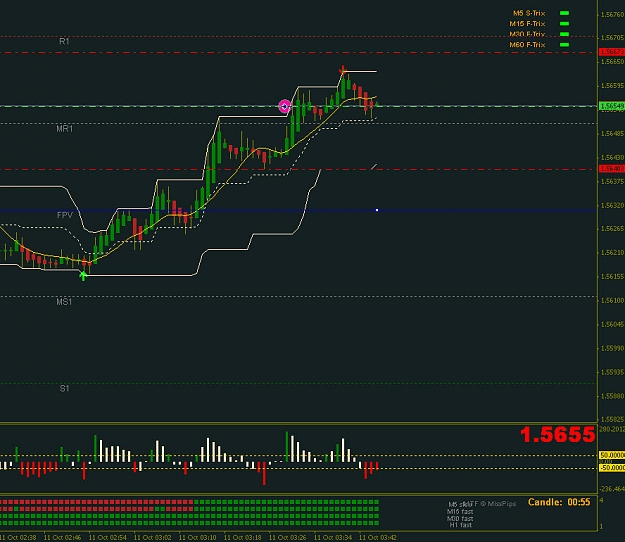The height and width of the screenshot is (542, 625).
Task: Click the MissPips copyright label
Action: [497, 504]
